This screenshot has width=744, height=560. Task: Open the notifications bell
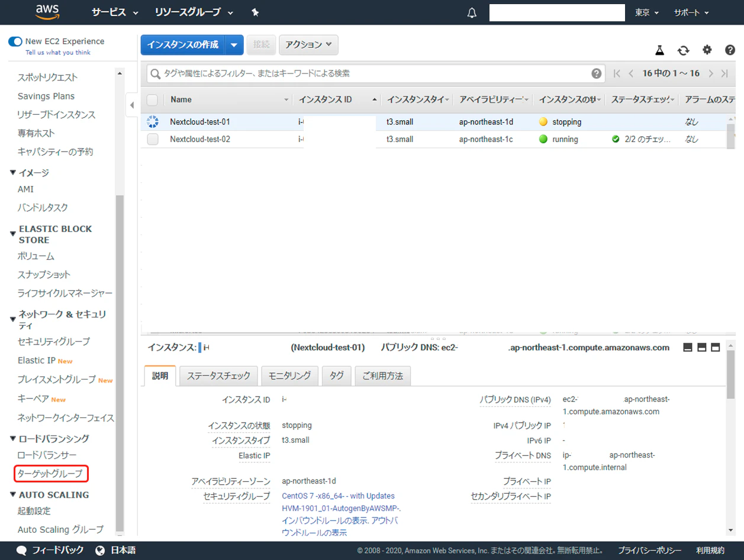click(x=472, y=12)
